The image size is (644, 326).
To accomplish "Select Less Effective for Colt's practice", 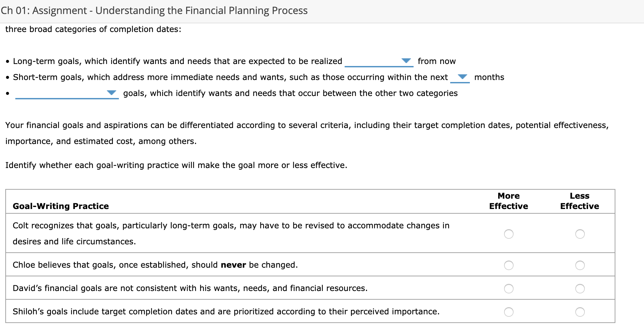I will click(x=580, y=234).
